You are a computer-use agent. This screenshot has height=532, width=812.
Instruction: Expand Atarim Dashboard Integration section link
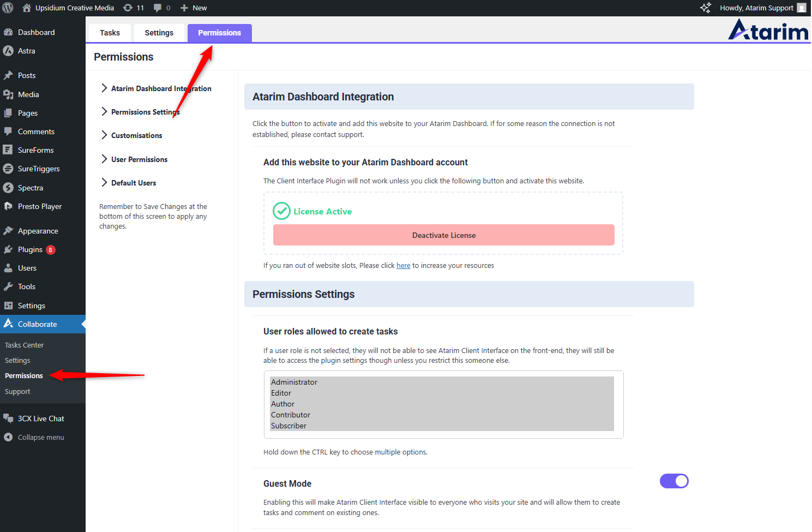click(x=161, y=88)
